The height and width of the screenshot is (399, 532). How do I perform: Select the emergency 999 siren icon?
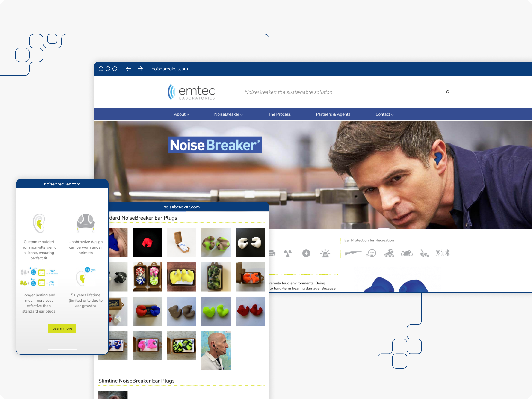pyautogui.click(x=325, y=253)
